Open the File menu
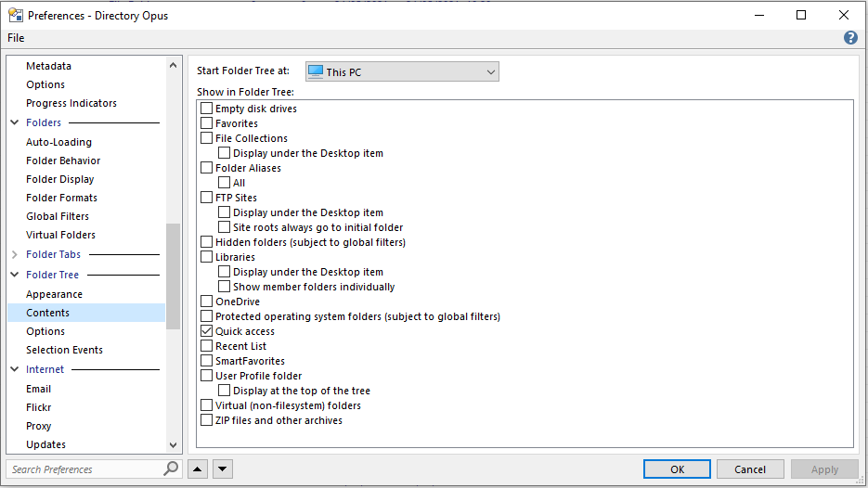The width and height of the screenshot is (868, 488). click(x=16, y=38)
